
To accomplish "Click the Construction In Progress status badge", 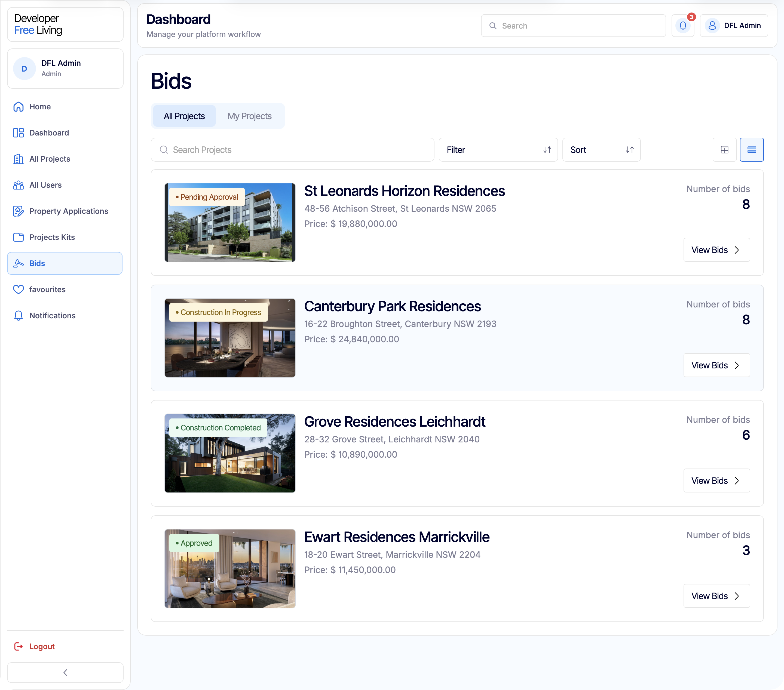I will (x=218, y=312).
